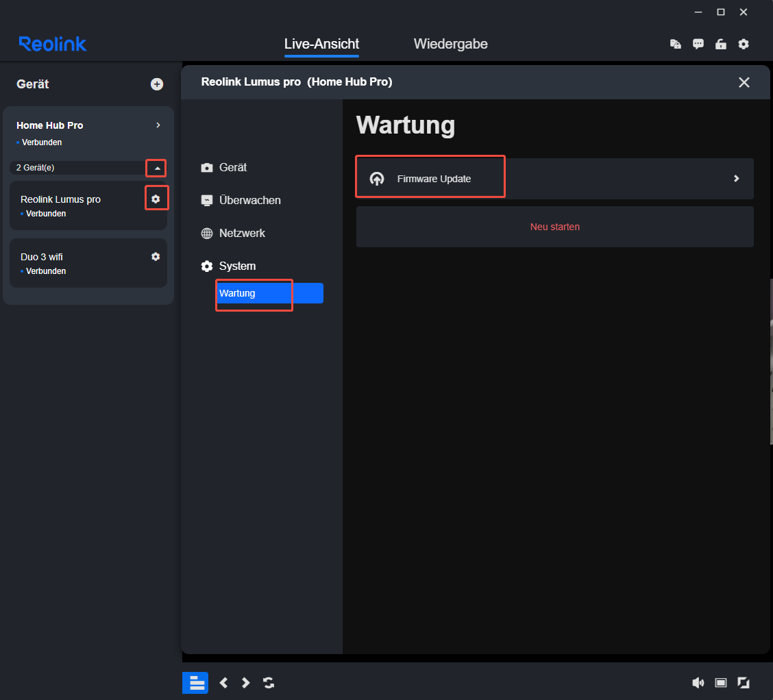This screenshot has width=773, height=700.
Task: Click the refresh cycle icon
Action: pos(269,683)
